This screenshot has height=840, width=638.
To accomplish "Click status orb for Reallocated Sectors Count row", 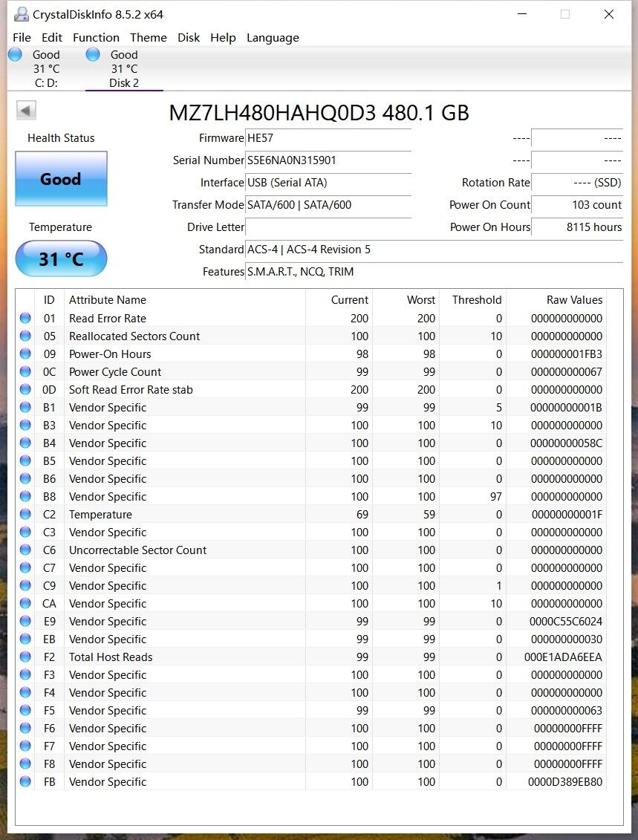I will [25, 336].
